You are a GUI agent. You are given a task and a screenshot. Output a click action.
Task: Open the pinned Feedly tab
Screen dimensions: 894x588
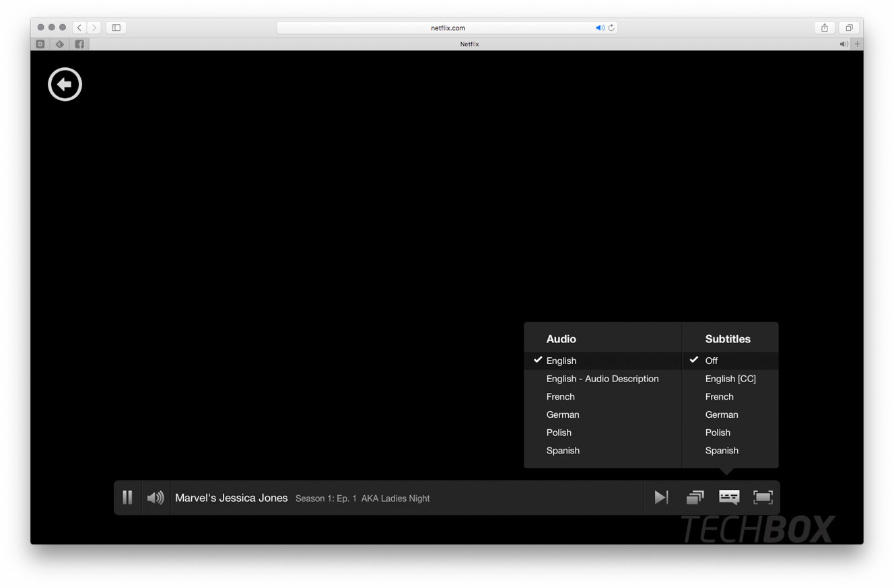click(60, 44)
